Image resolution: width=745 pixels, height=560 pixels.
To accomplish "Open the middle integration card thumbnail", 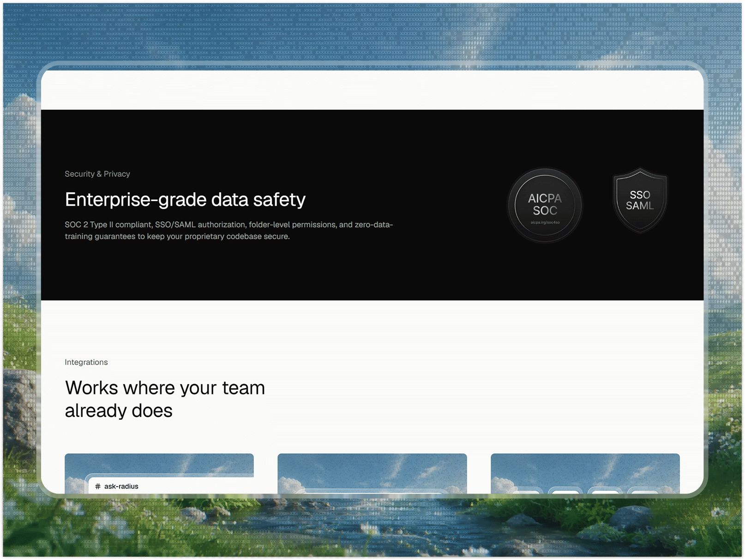I will 372,473.
